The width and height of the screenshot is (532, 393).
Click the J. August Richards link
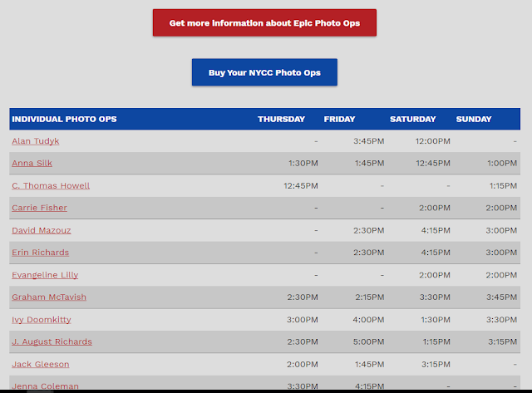[52, 341]
